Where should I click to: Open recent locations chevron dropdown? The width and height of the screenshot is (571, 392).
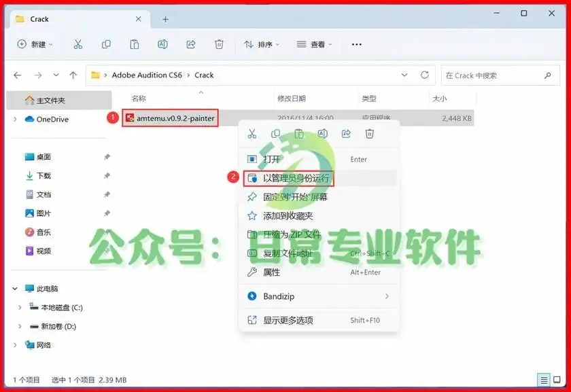[x=56, y=75]
